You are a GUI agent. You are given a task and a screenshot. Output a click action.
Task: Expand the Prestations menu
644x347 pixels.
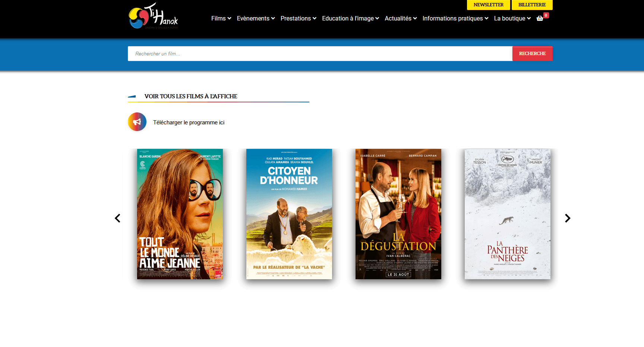pos(298,18)
